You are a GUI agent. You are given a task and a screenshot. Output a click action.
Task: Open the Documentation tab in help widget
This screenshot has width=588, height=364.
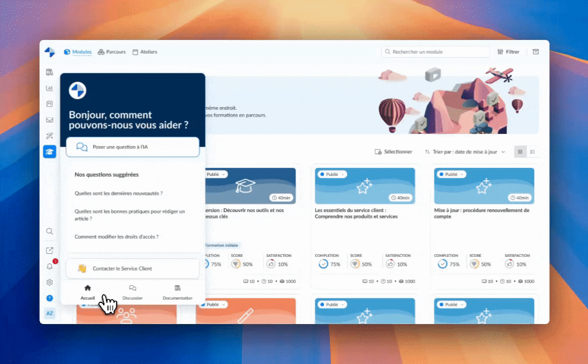click(177, 292)
